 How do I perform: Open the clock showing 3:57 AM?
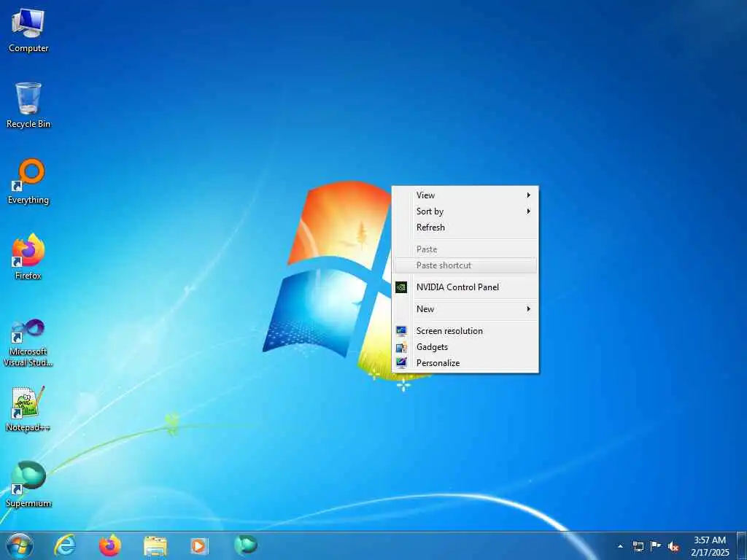(710, 546)
